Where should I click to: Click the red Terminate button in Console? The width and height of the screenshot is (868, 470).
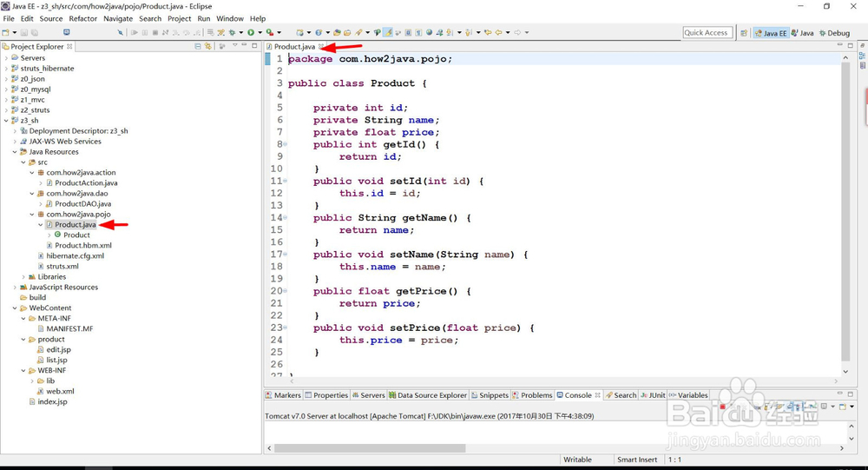click(x=722, y=407)
